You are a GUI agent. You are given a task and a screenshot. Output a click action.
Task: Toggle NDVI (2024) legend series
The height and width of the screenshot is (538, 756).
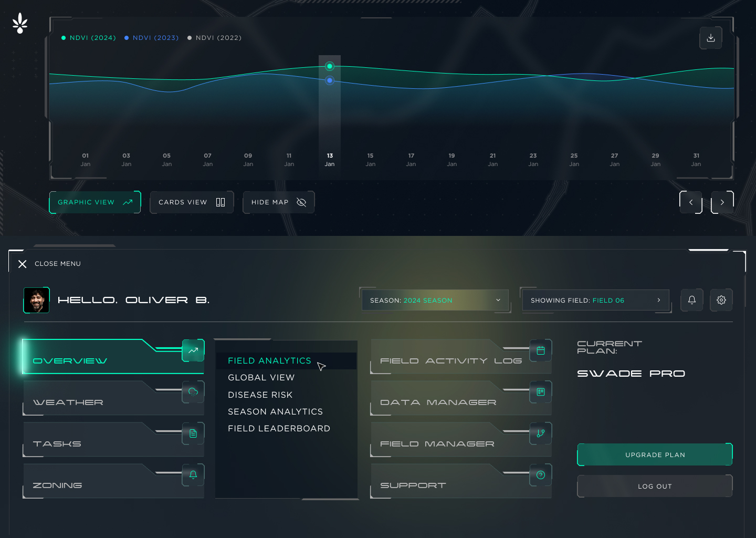89,38
